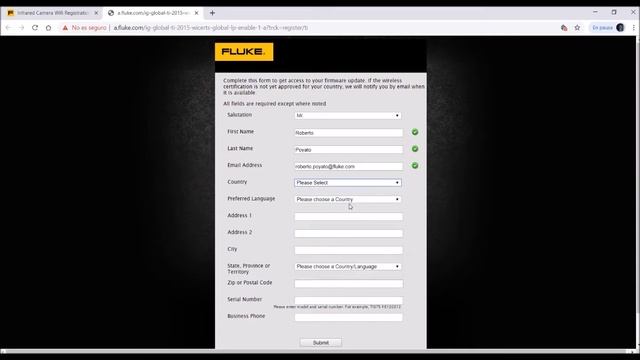This screenshot has height=360, width=640.
Task: Click the horizontal page scrollbar
Action: click(314, 351)
